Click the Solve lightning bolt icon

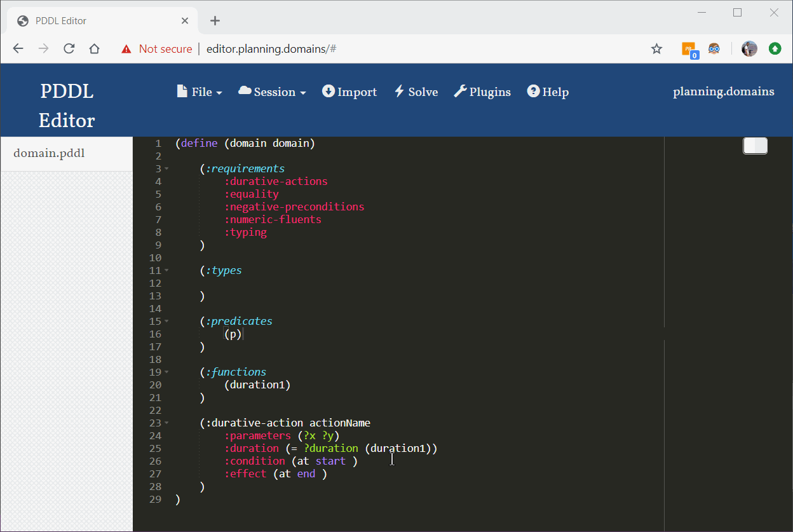[x=400, y=92]
